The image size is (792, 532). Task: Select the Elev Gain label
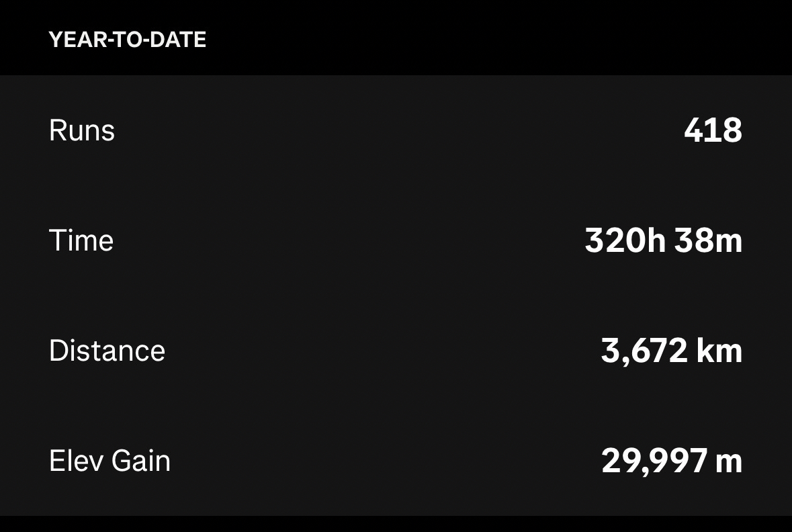[x=109, y=461]
